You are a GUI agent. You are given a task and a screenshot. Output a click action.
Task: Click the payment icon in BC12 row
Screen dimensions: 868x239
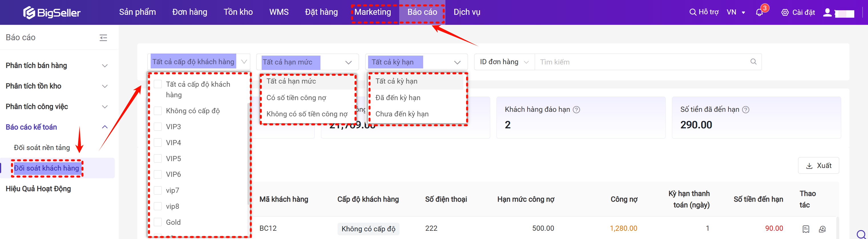click(822, 229)
